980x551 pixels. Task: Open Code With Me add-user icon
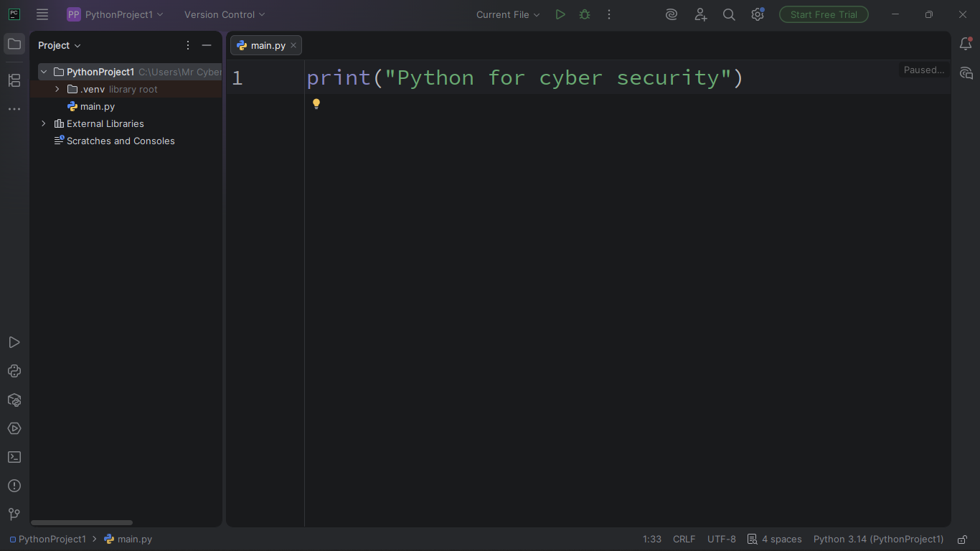[x=701, y=14]
